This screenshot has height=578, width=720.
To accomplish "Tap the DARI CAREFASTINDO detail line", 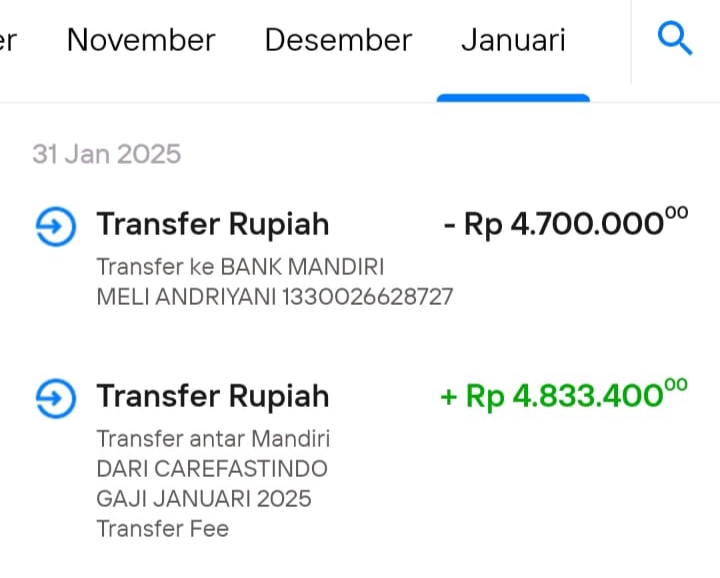I will [x=212, y=469].
